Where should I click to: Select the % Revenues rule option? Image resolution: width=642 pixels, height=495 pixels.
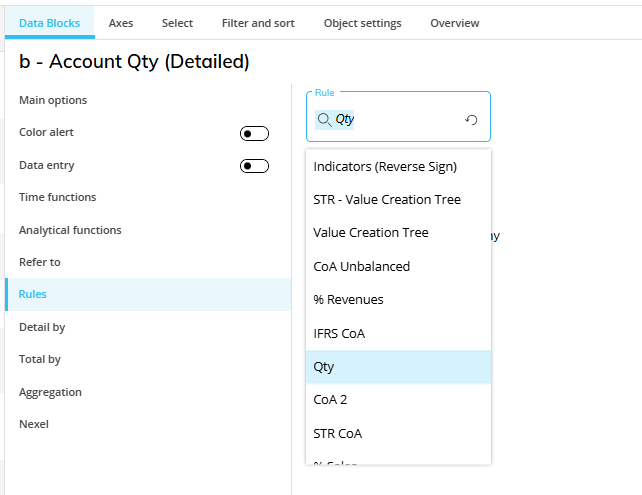click(x=348, y=299)
